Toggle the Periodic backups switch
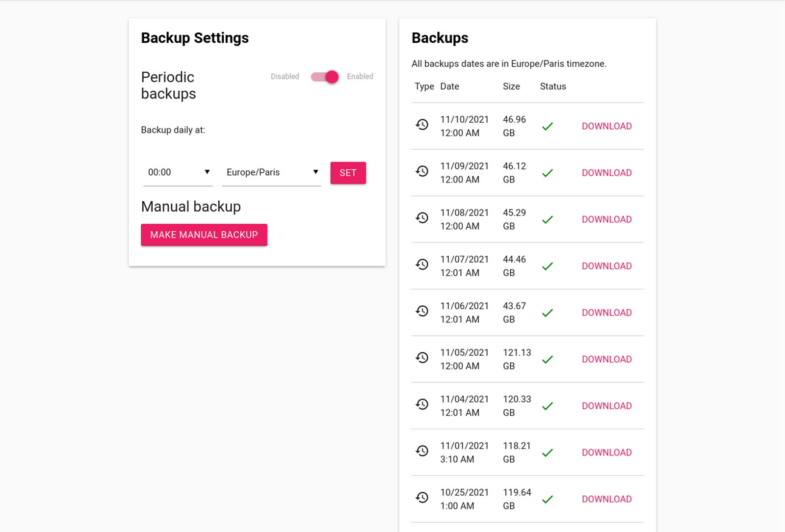Screen dimensions: 785x532 click(325, 77)
